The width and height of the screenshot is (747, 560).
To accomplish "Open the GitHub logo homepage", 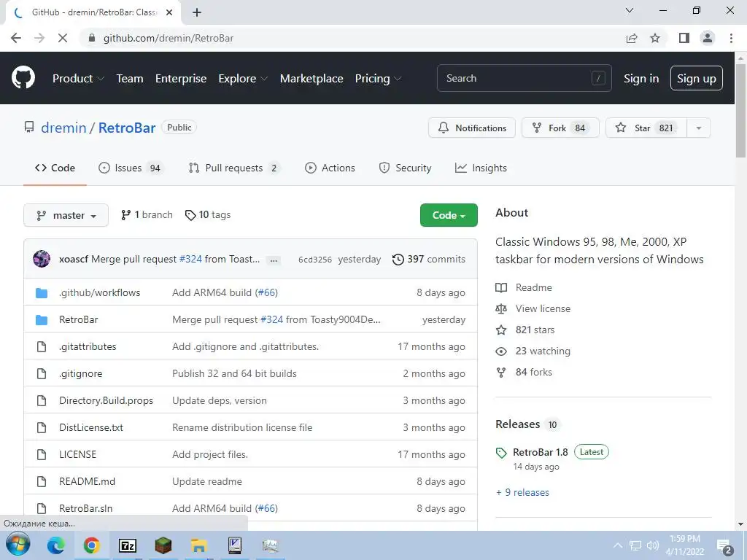I will 23,78.
